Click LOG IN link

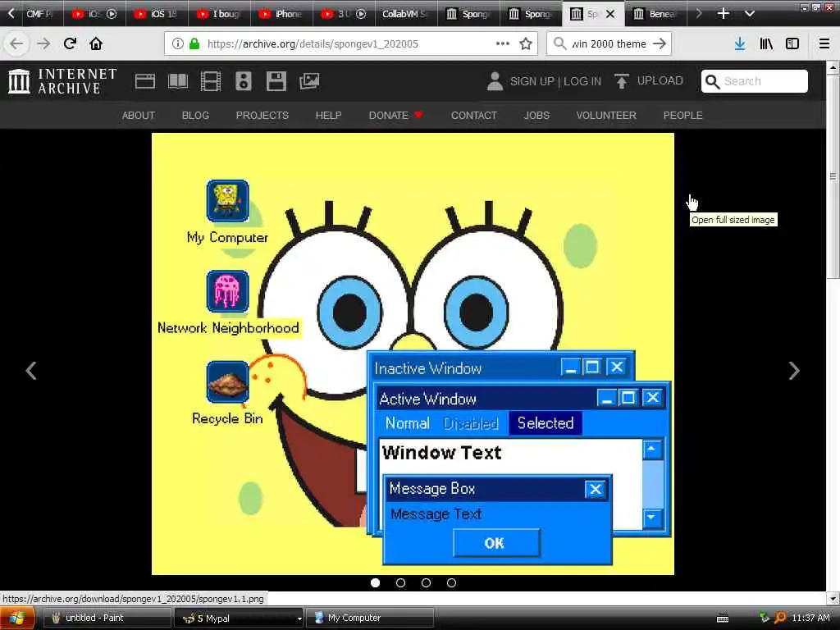click(582, 81)
